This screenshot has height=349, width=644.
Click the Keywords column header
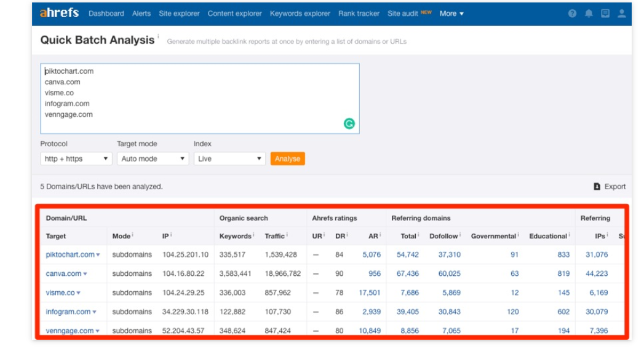236,236
